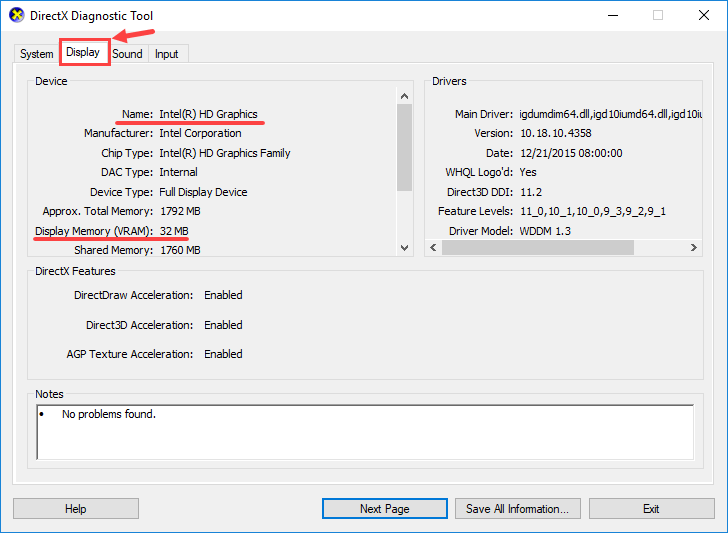Open the Display tab
This screenshot has width=728, height=533.
pos(83,52)
